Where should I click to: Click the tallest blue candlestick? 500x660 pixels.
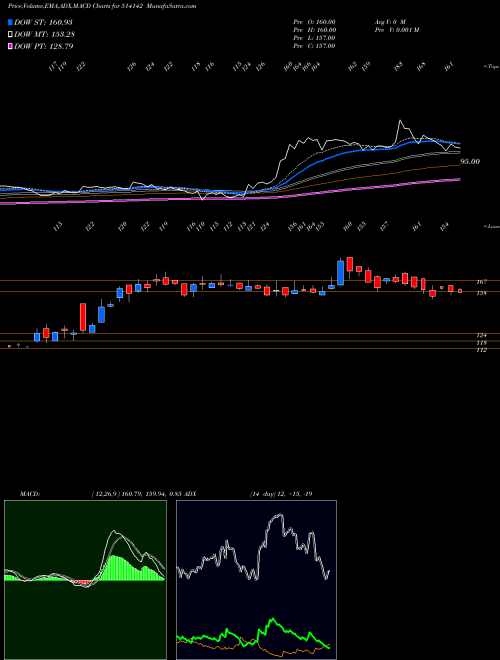click(x=340, y=273)
